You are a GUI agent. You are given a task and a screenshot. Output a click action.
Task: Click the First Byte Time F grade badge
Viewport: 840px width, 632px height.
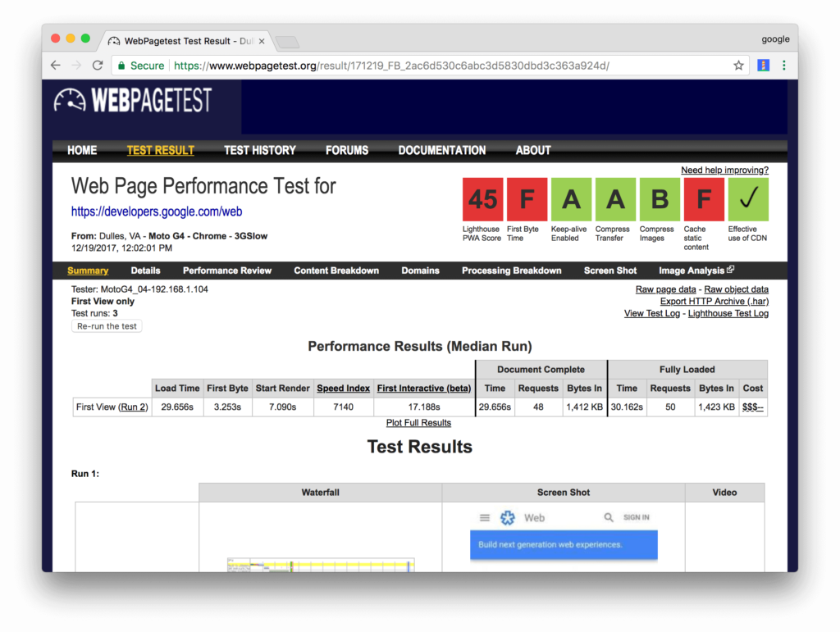[x=527, y=198]
